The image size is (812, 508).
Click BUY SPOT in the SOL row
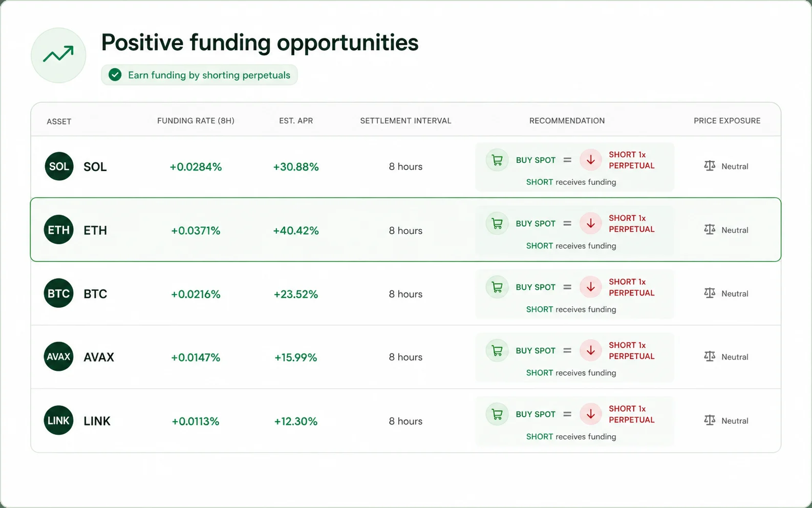click(x=536, y=160)
